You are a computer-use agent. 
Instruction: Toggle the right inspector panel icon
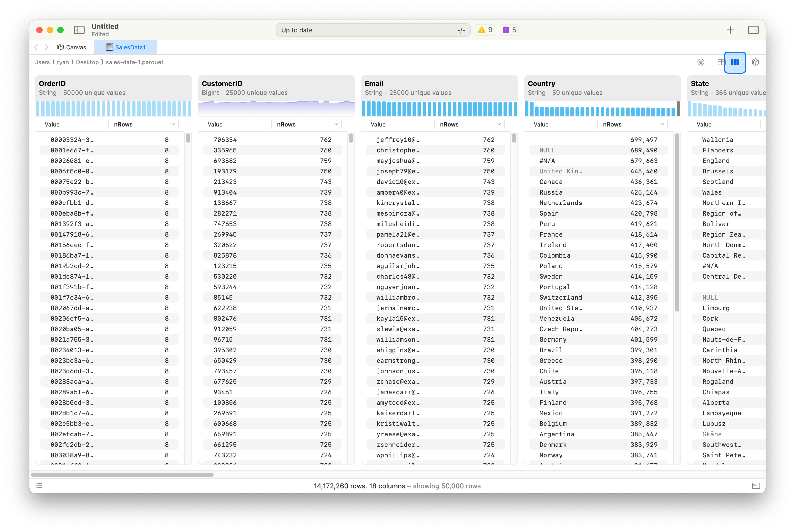click(753, 30)
